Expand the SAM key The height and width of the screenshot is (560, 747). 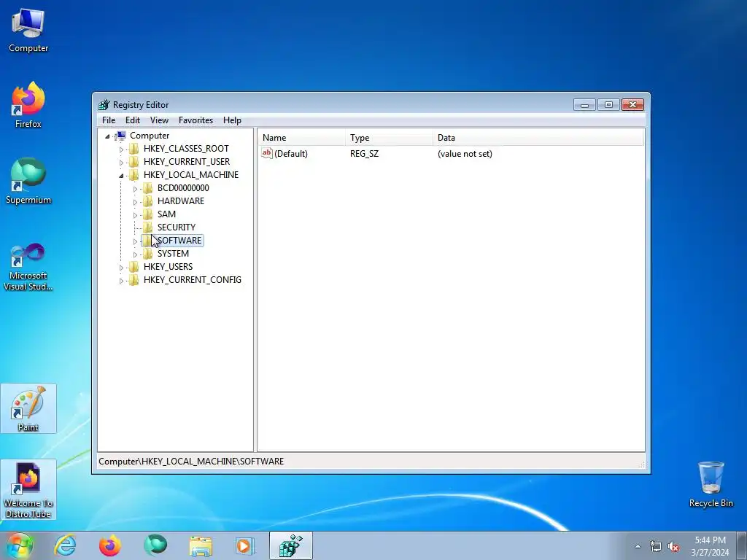(135, 215)
